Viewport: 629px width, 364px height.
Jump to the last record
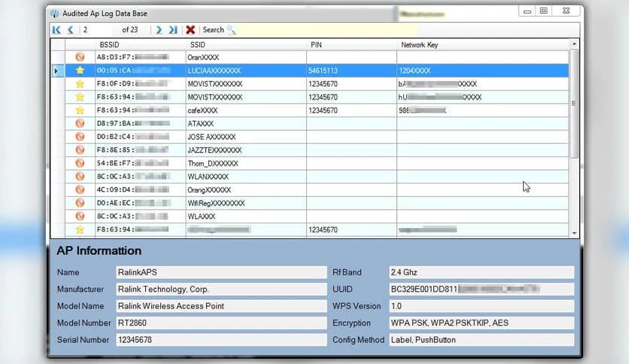tap(173, 30)
